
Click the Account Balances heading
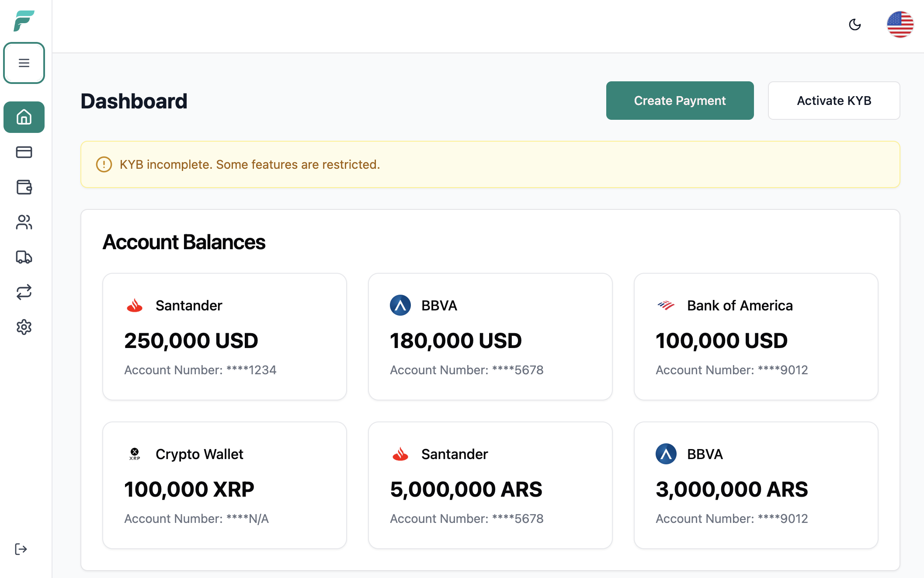point(184,242)
